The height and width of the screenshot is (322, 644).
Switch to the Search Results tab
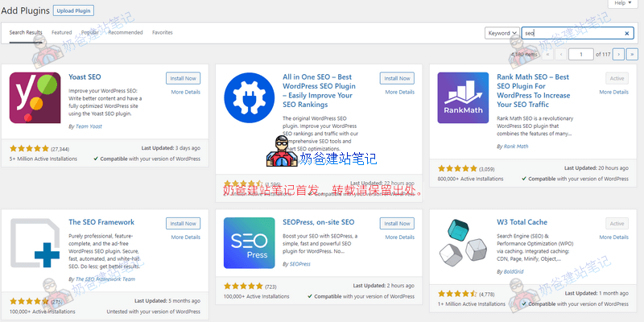coord(26,32)
